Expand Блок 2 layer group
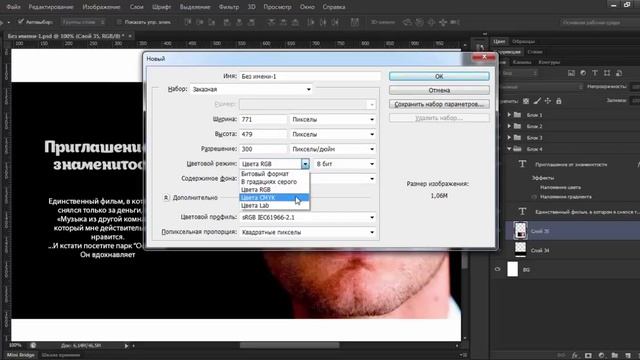640x360 pixels. pyautogui.click(x=509, y=127)
